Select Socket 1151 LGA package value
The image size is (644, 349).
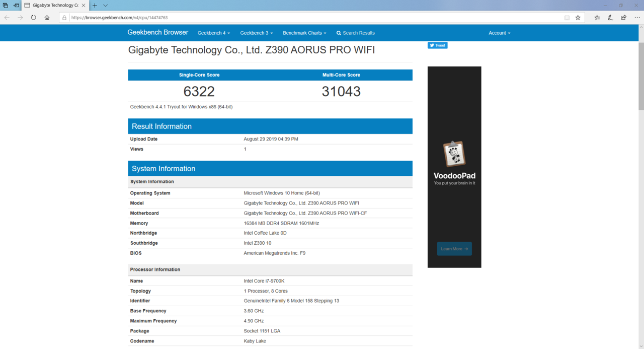click(262, 331)
